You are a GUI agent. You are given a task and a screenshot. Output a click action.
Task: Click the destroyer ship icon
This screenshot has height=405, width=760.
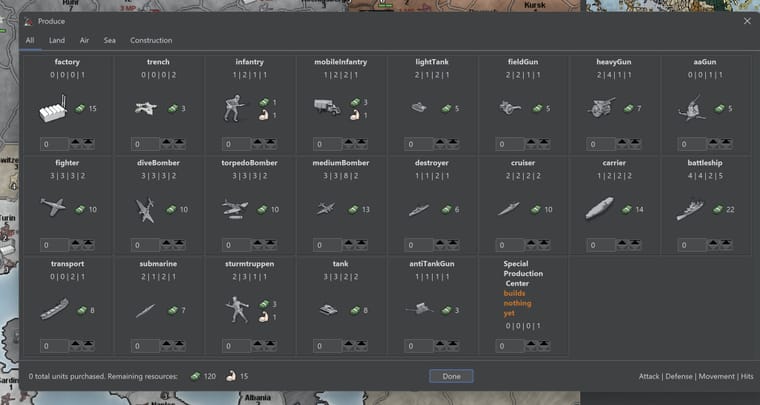tap(418, 210)
